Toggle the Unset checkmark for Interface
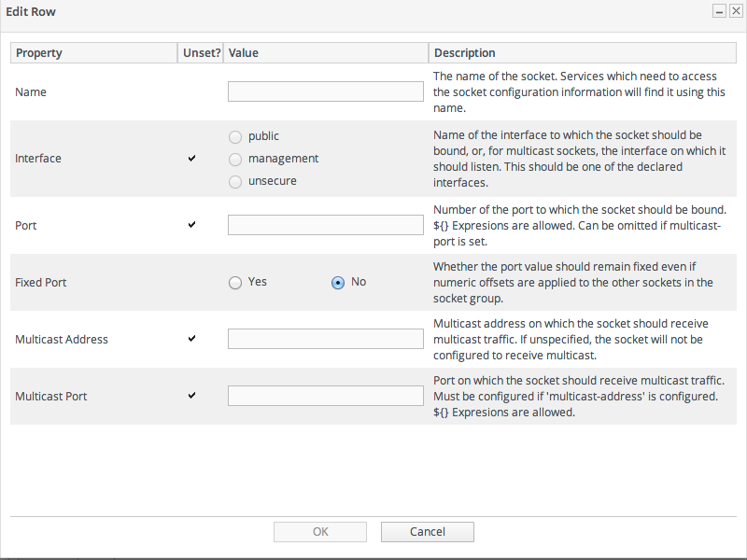The width and height of the screenshot is (747, 560). coord(192,159)
